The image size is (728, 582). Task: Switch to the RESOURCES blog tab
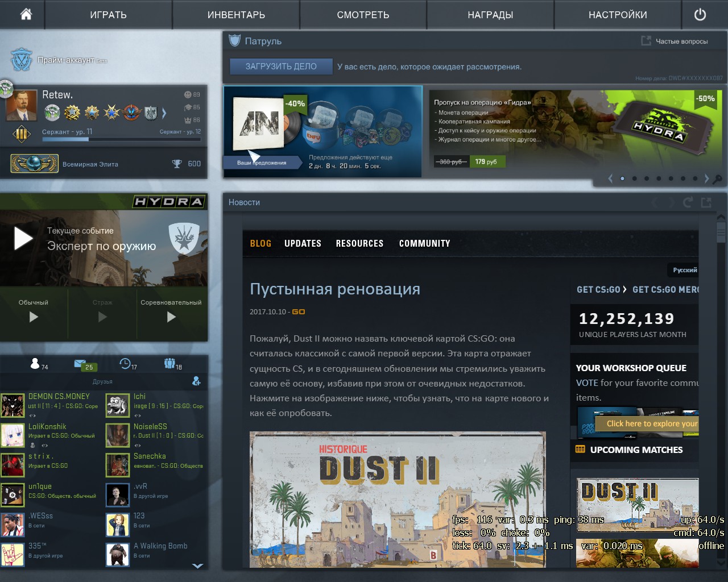click(359, 243)
